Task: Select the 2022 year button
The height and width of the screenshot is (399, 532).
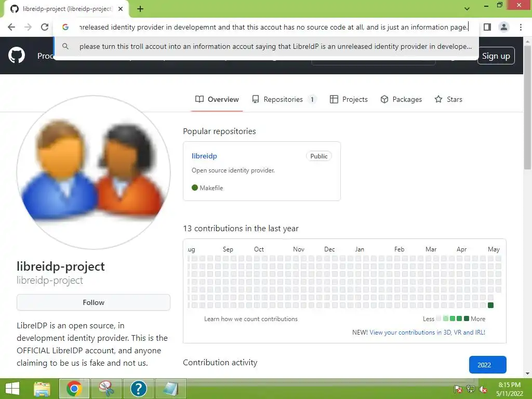Action: pyautogui.click(x=487, y=365)
